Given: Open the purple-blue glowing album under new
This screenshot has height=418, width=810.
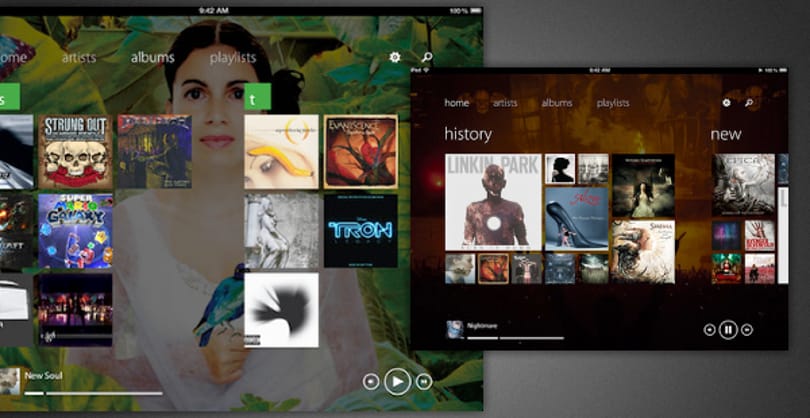Looking at the screenshot, I should pyautogui.click(x=726, y=236).
